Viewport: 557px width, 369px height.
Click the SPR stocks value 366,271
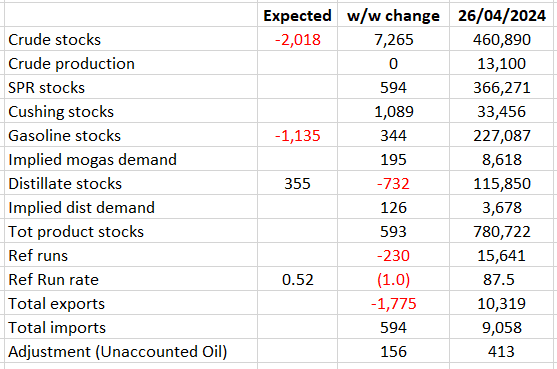502,87
